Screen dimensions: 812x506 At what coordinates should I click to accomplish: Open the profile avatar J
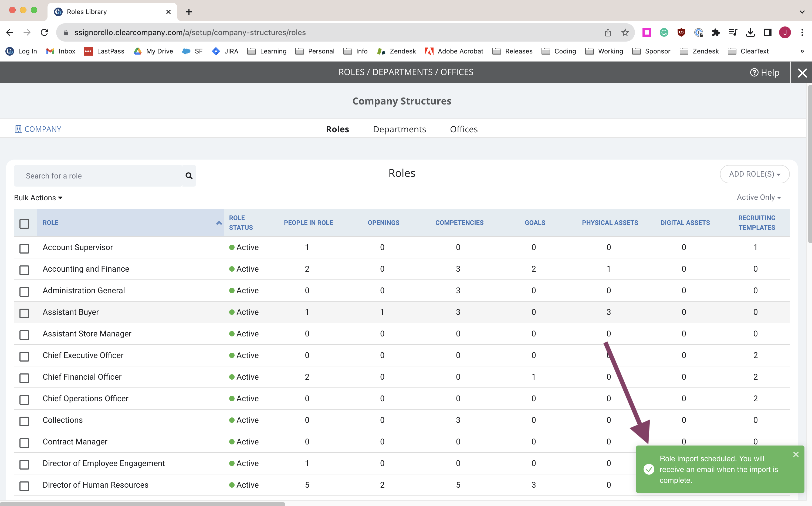tap(785, 32)
